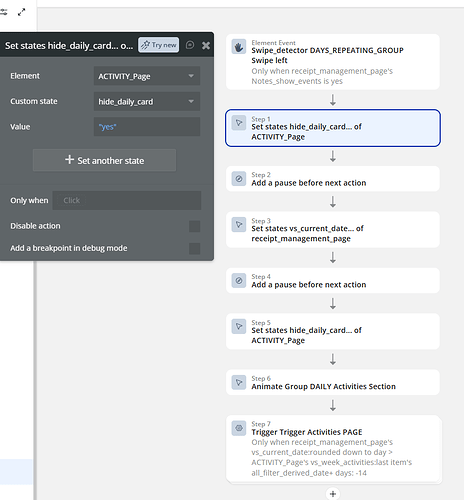Click the gear icon on Step 7

click(x=239, y=428)
